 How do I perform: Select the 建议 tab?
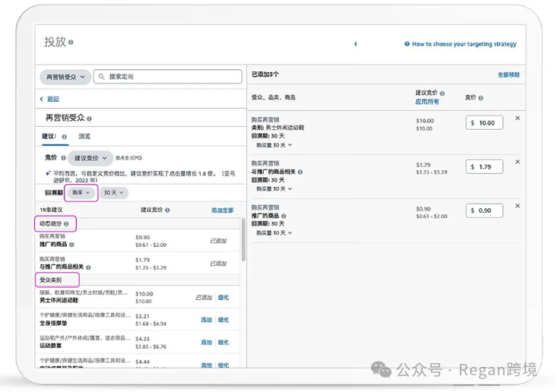tap(49, 137)
